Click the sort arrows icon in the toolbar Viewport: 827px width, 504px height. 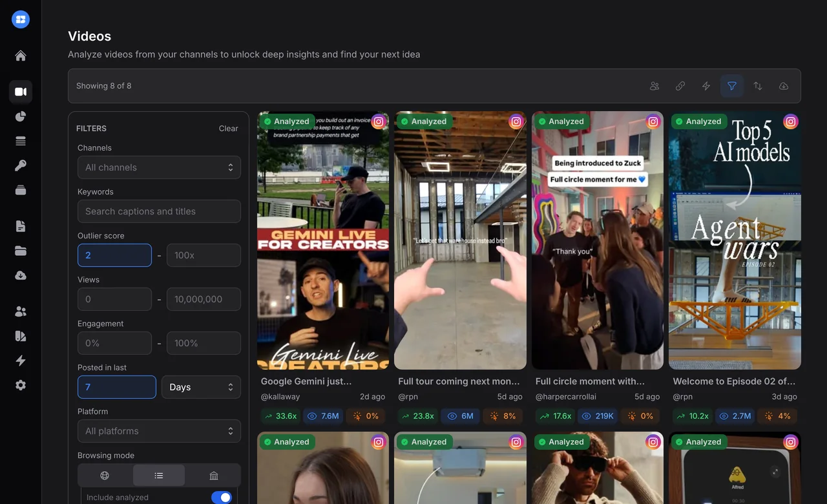point(758,86)
